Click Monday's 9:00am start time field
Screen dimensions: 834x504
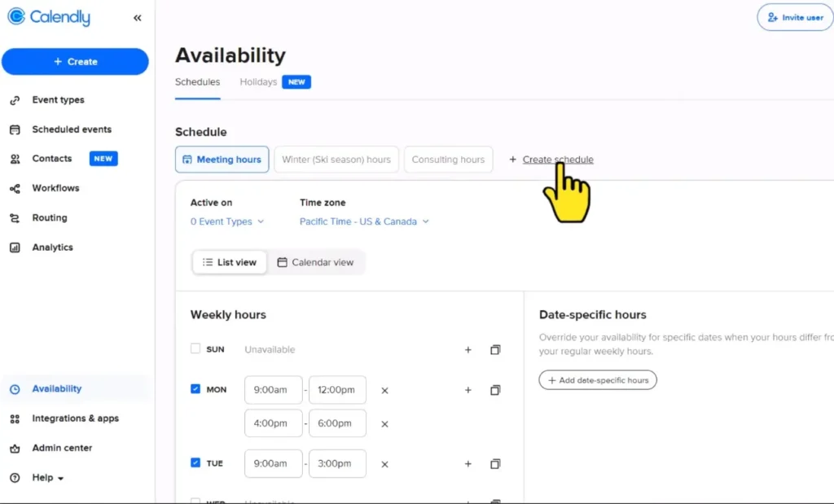click(273, 389)
